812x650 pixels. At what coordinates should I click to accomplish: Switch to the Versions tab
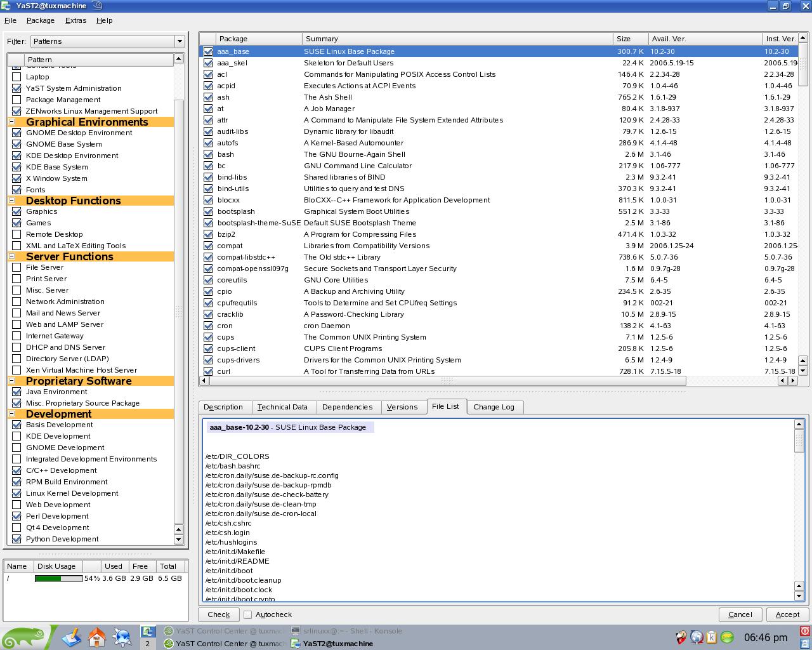pos(402,407)
